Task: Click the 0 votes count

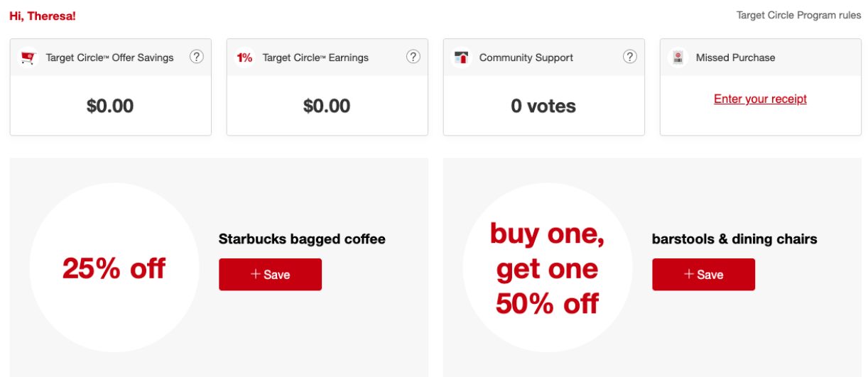Action: click(x=543, y=106)
